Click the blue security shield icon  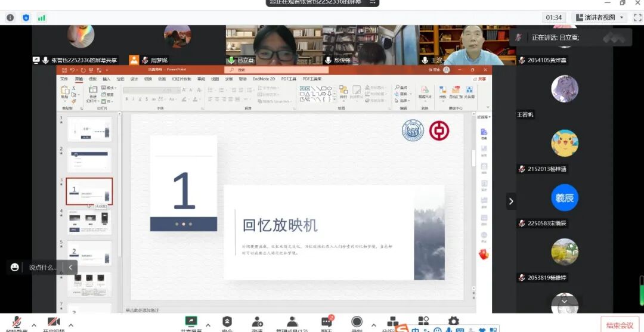coord(26,18)
